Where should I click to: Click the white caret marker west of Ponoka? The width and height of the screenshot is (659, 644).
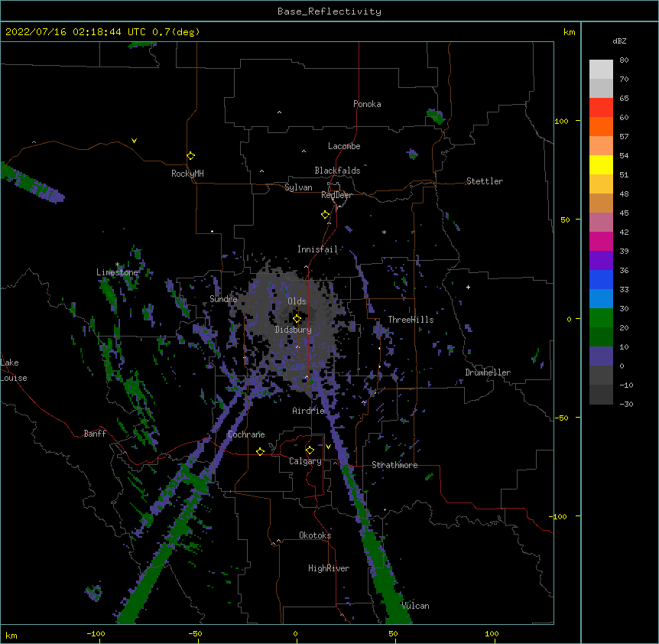pos(279,112)
